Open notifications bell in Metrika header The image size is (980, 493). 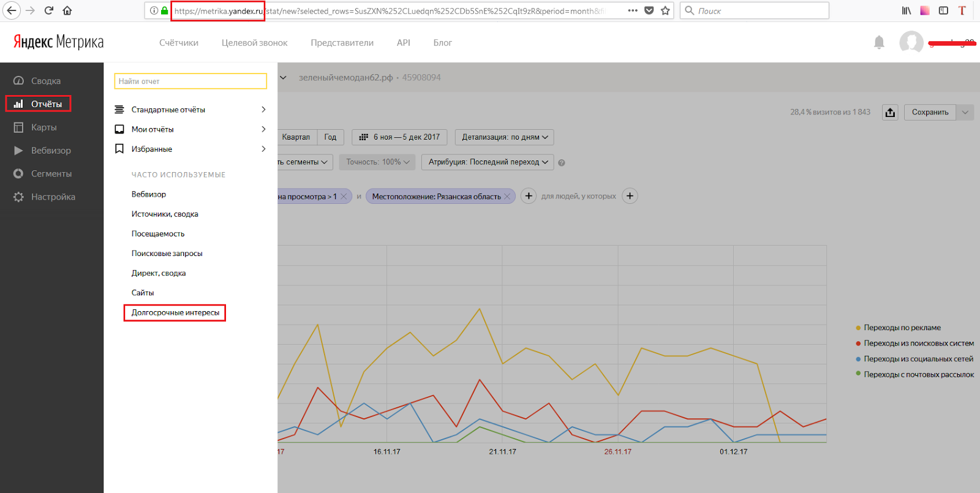coord(879,42)
